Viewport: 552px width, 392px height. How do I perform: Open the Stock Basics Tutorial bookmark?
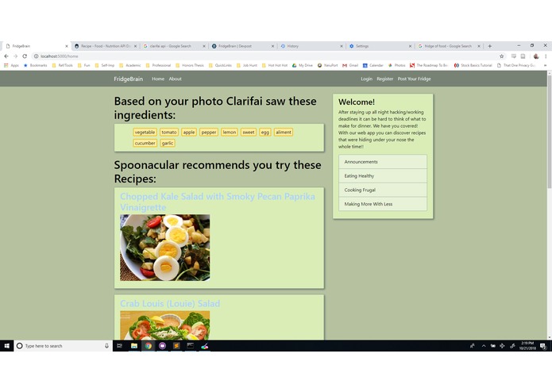[x=473, y=65]
